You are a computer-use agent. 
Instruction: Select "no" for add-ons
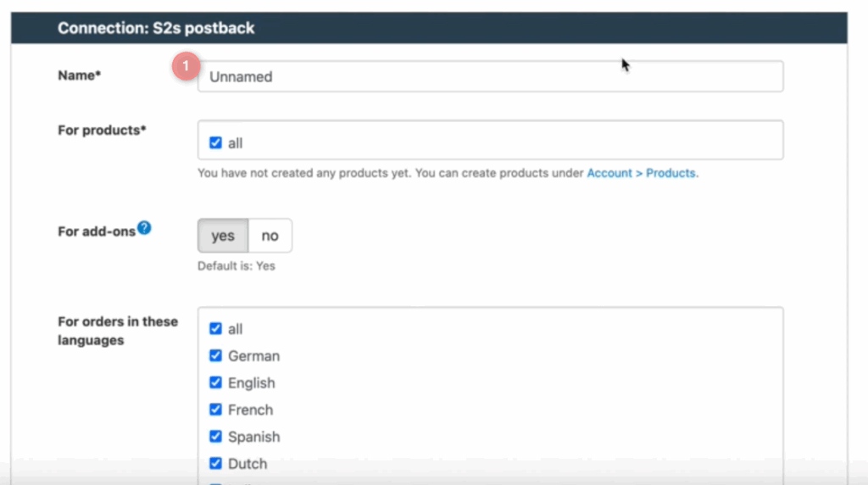pos(270,236)
